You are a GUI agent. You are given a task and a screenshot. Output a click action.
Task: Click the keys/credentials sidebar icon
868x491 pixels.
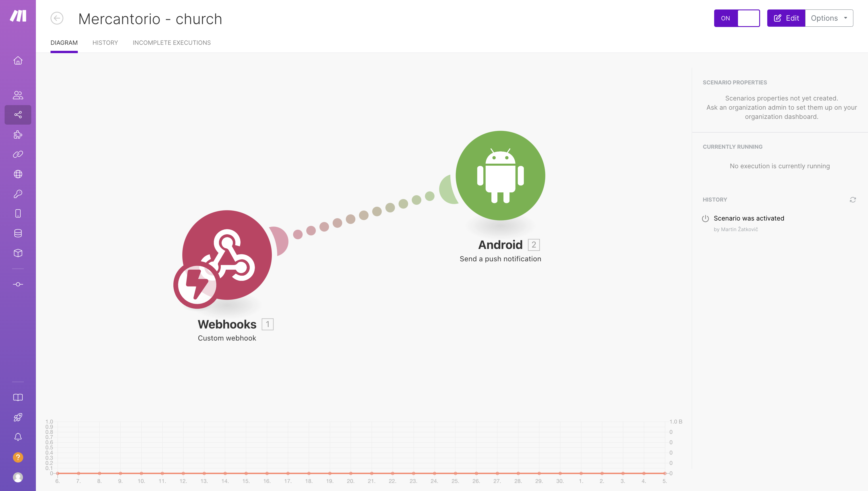pos(18,194)
